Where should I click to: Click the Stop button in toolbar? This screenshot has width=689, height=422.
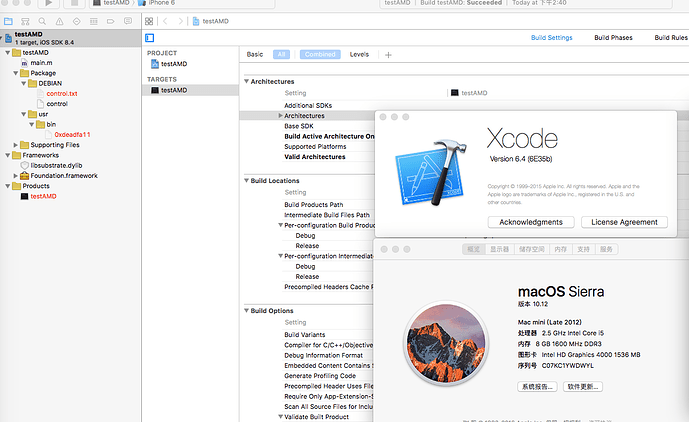[x=74, y=3]
